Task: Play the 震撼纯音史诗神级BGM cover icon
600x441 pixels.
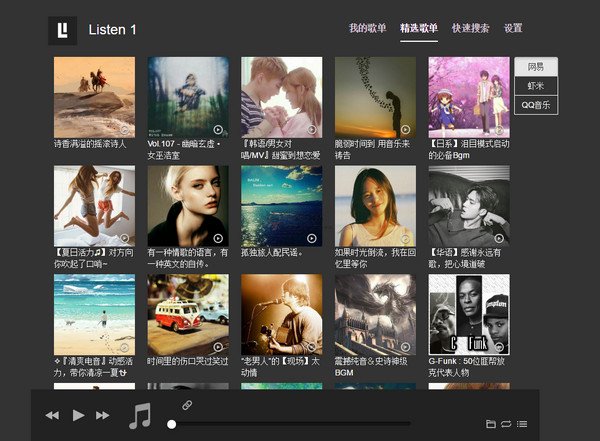Action: pos(406,347)
